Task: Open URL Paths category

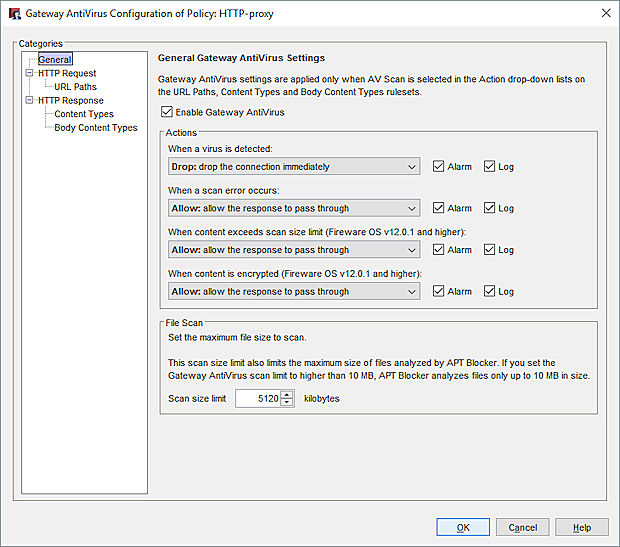Action: [x=75, y=87]
